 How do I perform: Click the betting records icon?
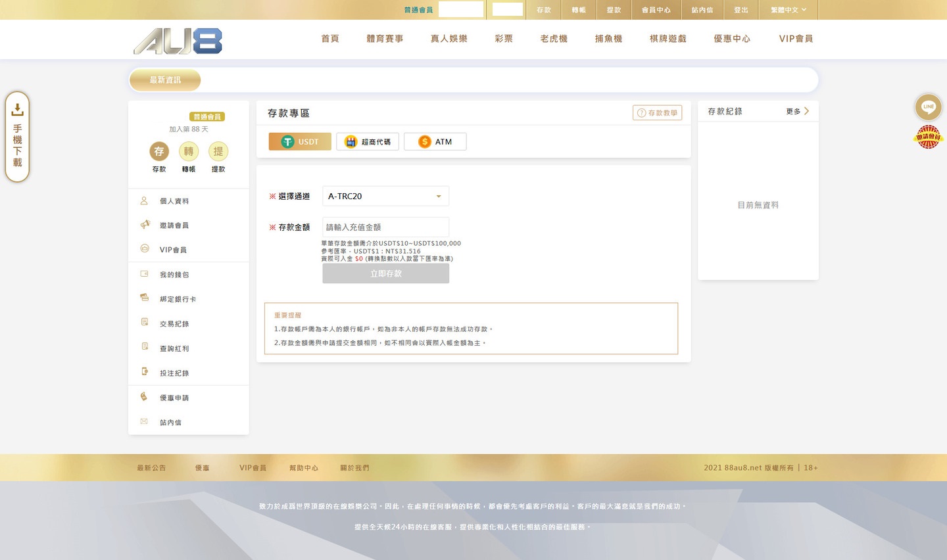pos(145,371)
